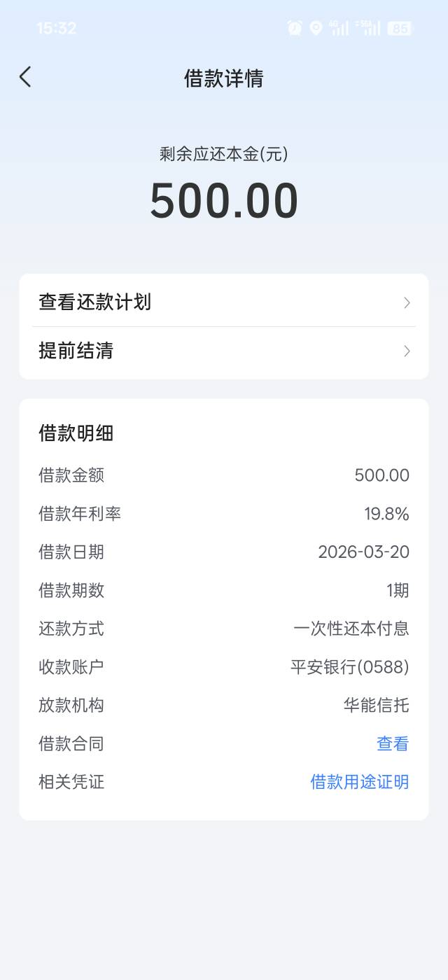Tap the location pin status icon
This screenshot has width=448, height=980.
tap(316, 28)
